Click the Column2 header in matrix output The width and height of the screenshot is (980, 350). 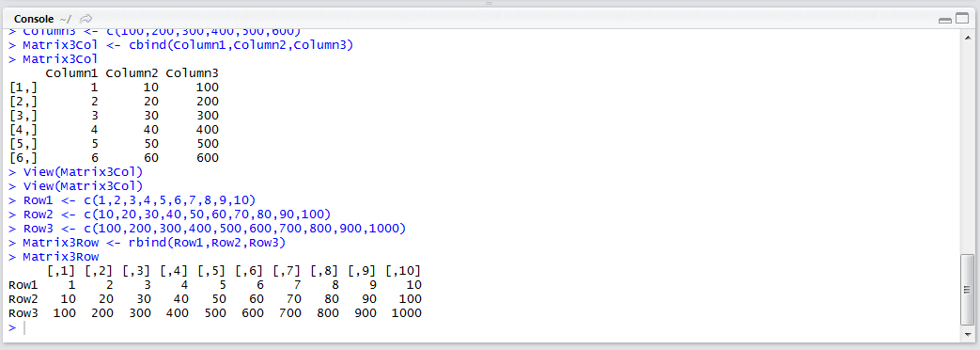point(132,73)
